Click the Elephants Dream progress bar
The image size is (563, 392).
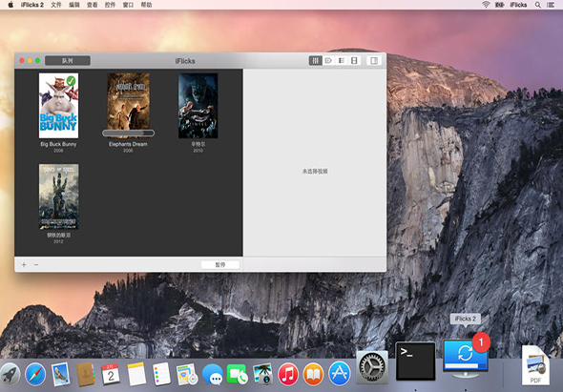click(x=128, y=134)
